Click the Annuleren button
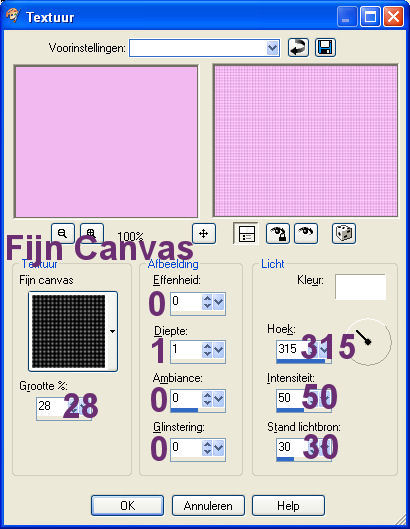This screenshot has width=410, height=529. 208,505
